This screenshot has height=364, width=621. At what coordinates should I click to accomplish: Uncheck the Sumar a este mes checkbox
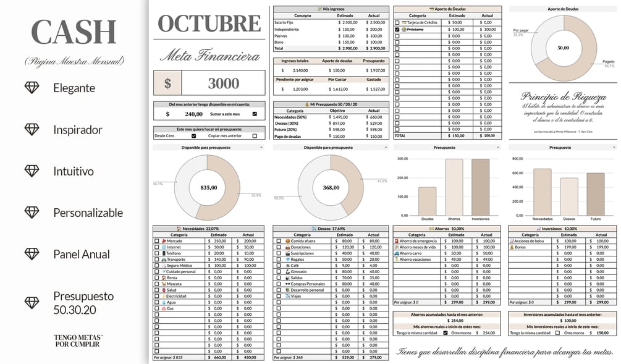point(255,114)
